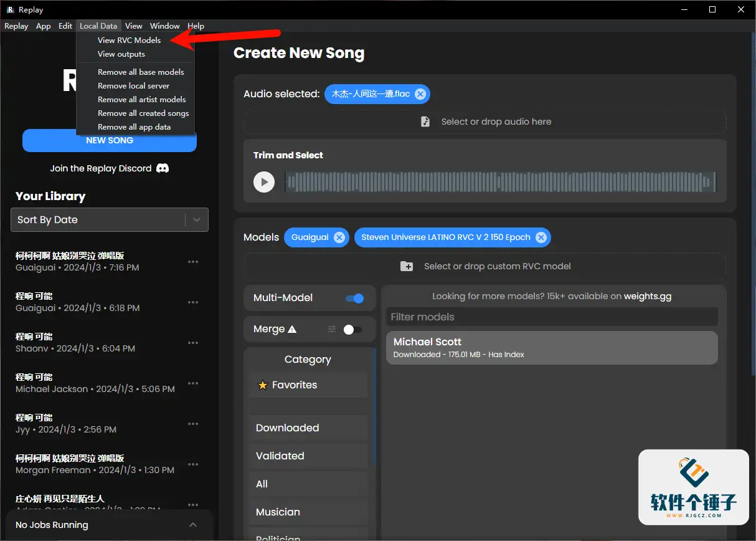Choose the Favorites category

click(308, 385)
